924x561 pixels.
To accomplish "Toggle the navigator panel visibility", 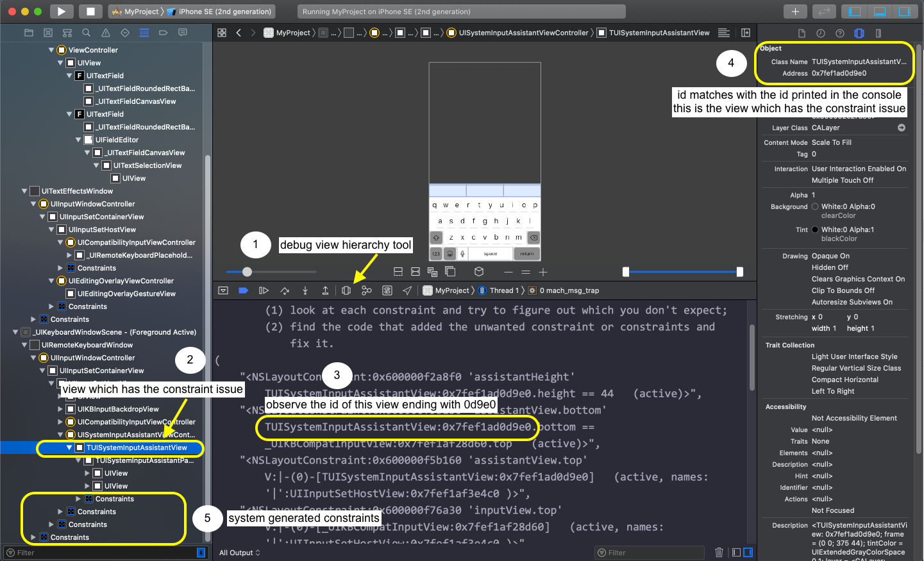I will point(855,11).
